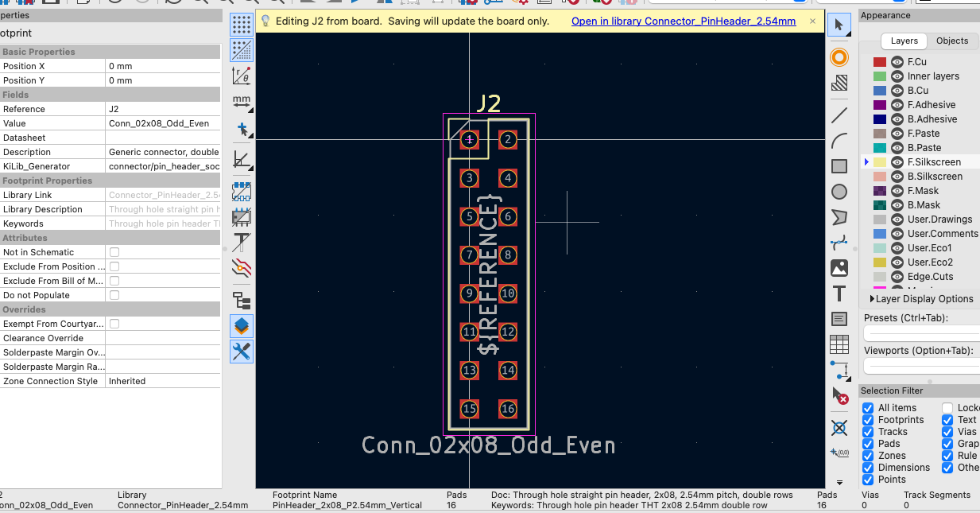Image resolution: width=980 pixels, height=513 pixels.
Task: Hide the F.Cu layer via eye icon
Action: (x=897, y=62)
